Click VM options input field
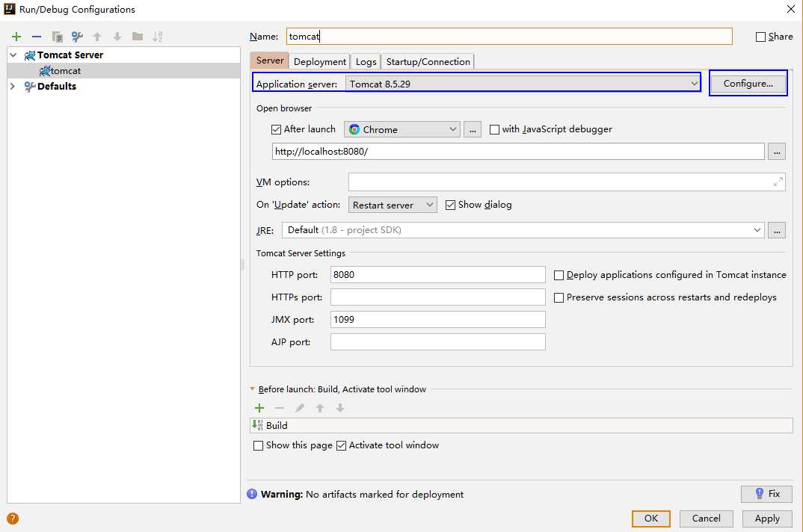Image resolution: width=803 pixels, height=532 pixels. pyautogui.click(x=567, y=182)
